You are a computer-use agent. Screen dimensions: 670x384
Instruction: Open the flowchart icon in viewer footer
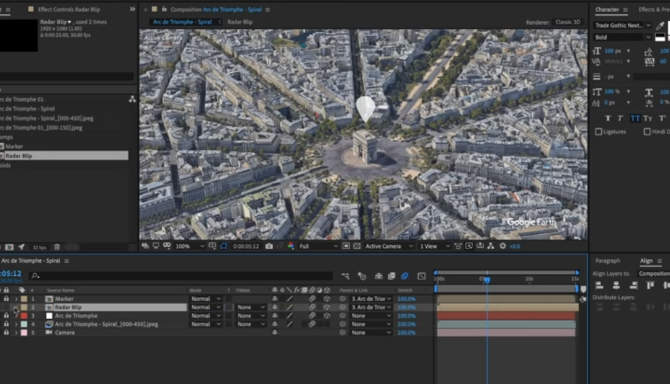point(491,246)
